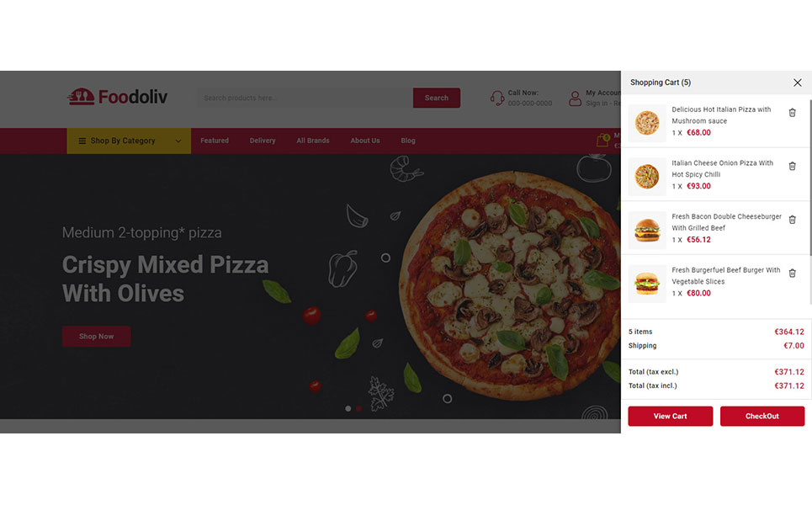This screenshot has height=505, width=812.
Task: Proceed with the CheckOut button
Action: pyautogui.click(x=762, y=416)
